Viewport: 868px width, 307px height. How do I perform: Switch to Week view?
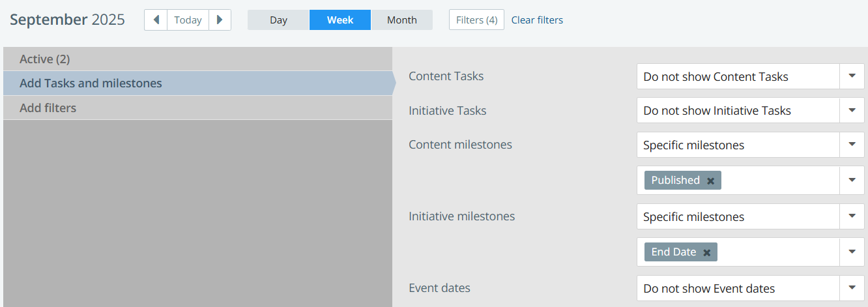340,20
